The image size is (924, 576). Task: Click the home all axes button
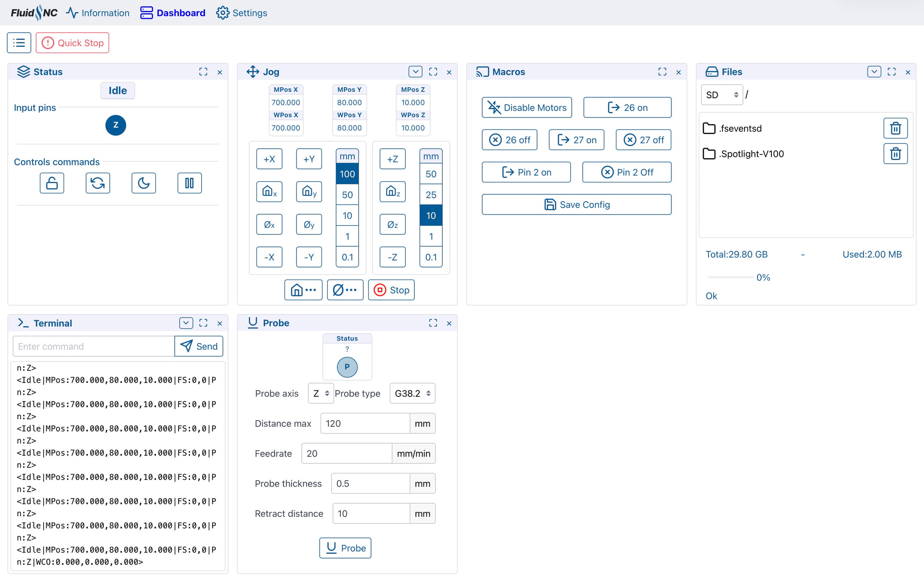coord(303,290)
